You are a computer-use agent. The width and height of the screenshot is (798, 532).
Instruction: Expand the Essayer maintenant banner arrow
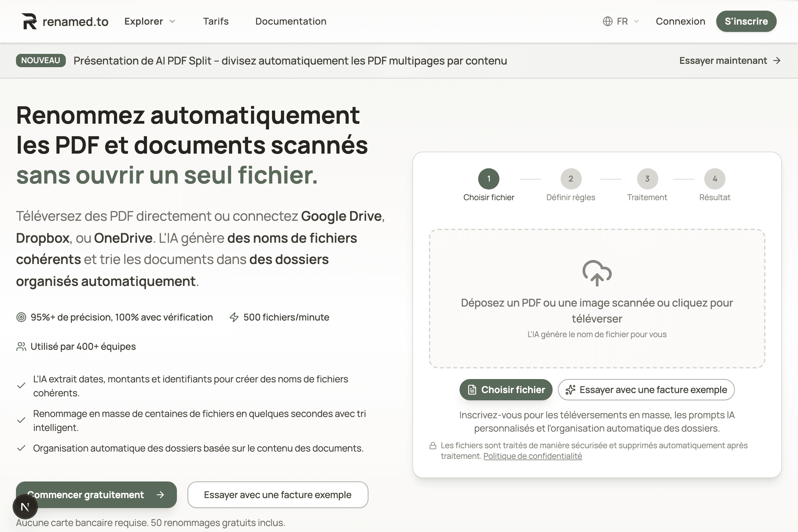pyautogui.click(x=777, y=61)
